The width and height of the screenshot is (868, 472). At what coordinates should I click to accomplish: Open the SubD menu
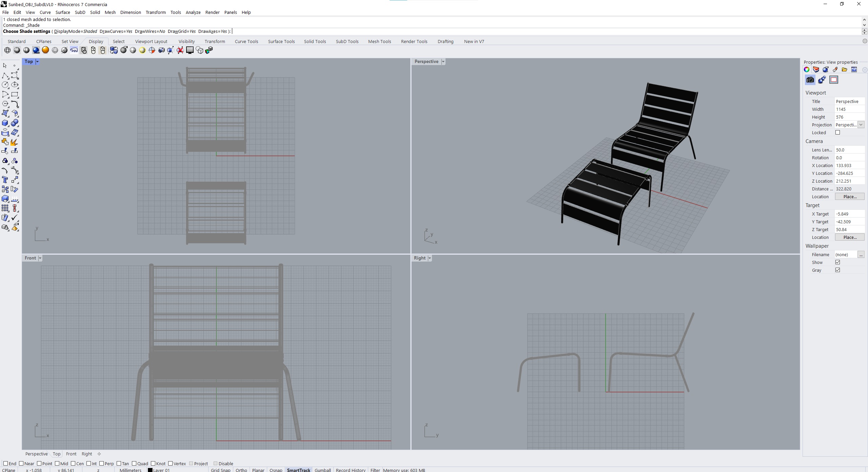(x=80, y=12)
